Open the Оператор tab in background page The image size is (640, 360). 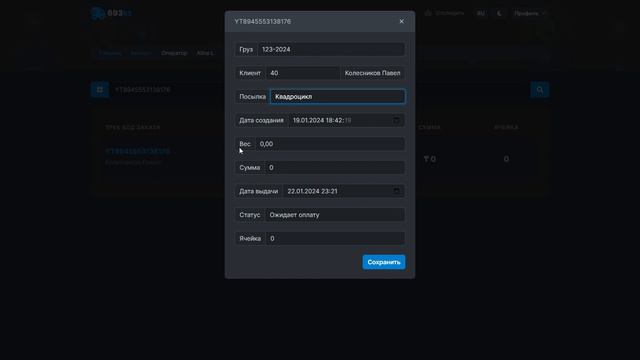coord(174,53)
